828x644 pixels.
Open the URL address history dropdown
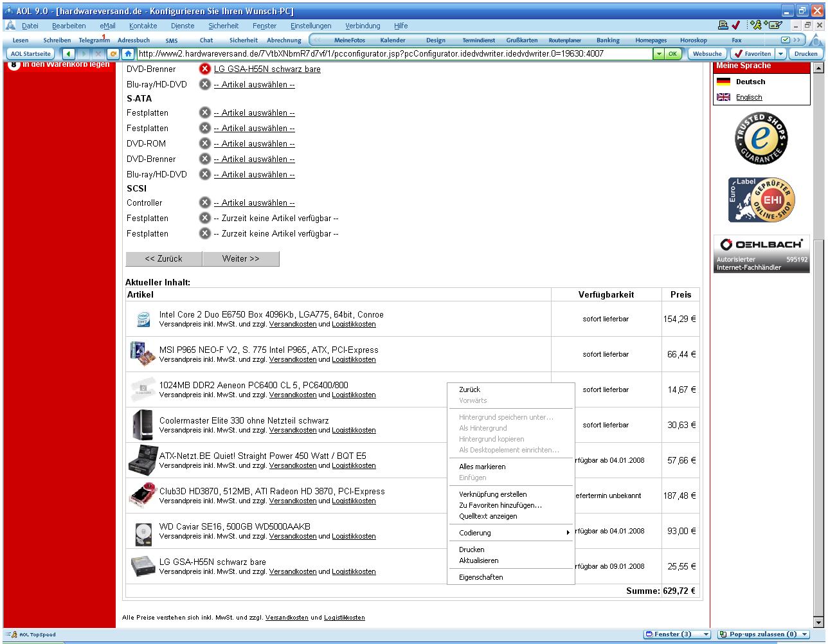(658, 54)
